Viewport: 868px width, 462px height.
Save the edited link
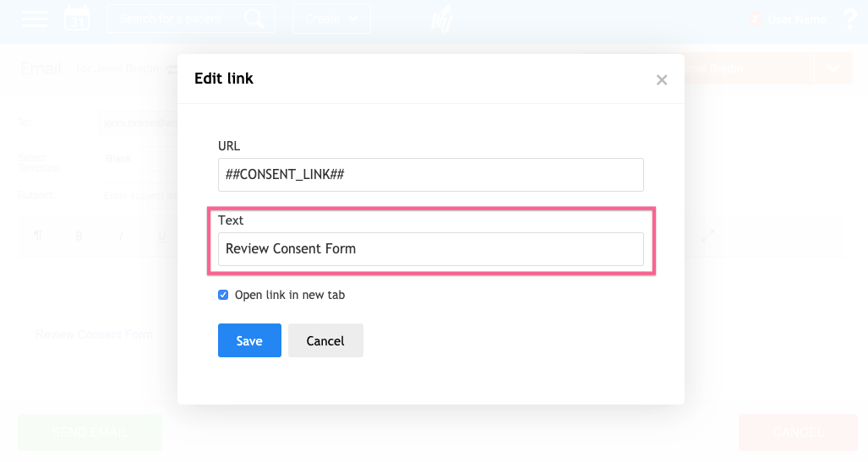click(249, 340)
